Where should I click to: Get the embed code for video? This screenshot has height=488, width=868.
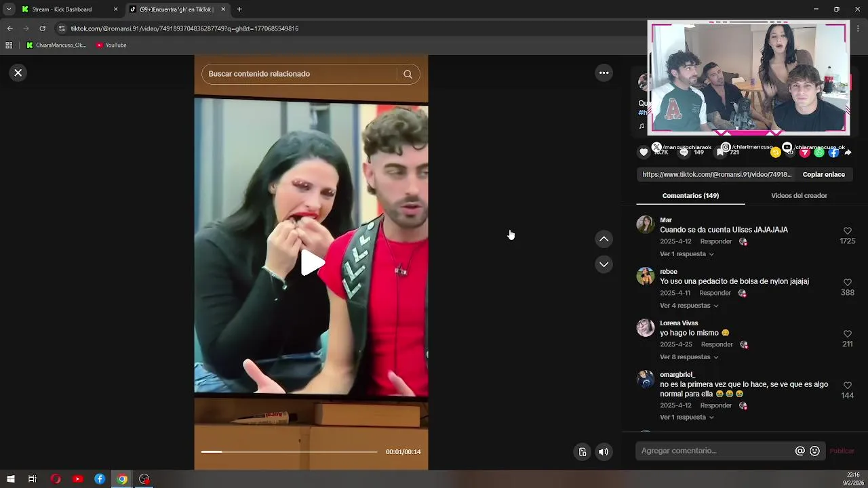pos(790,152)
